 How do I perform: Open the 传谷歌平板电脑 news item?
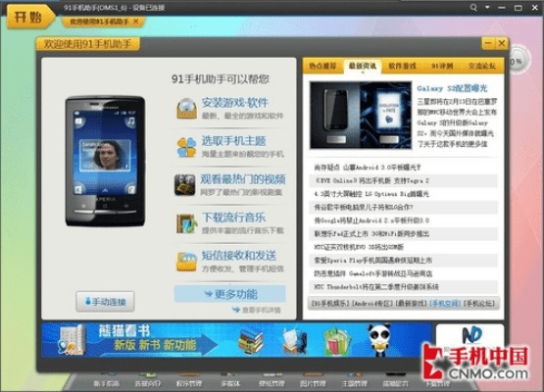364,207
